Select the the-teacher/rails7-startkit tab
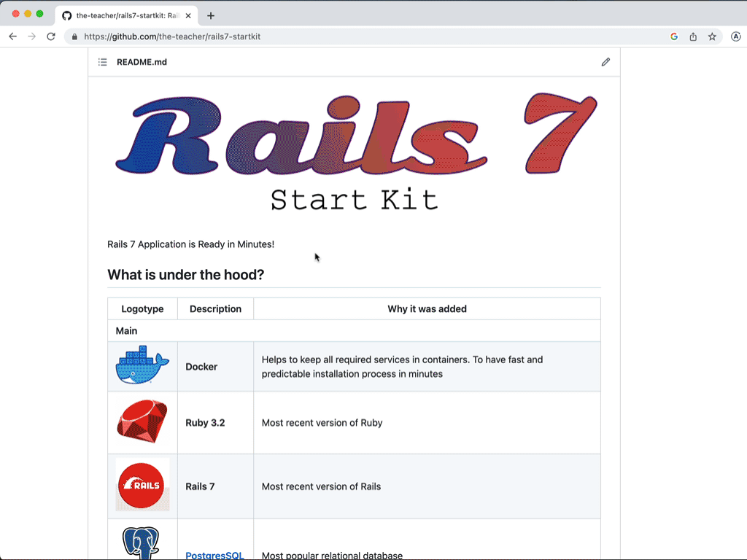747x560 pixels. [x=128, y=16]
